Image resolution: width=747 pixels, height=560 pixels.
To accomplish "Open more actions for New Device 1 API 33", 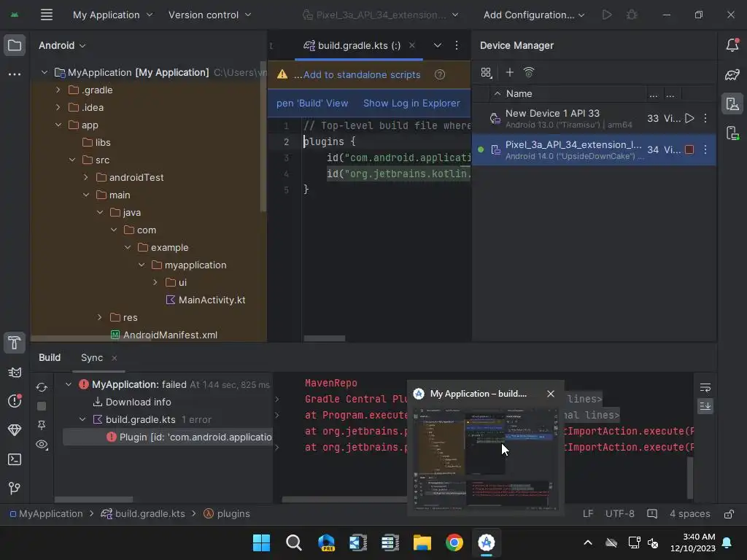I will point(705,118).
